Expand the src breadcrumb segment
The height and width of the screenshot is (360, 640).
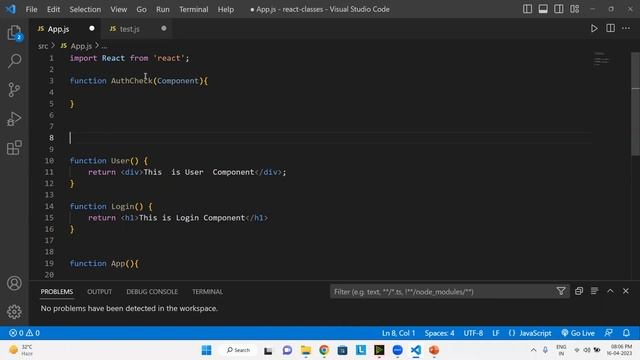click(x=43, y=46)
